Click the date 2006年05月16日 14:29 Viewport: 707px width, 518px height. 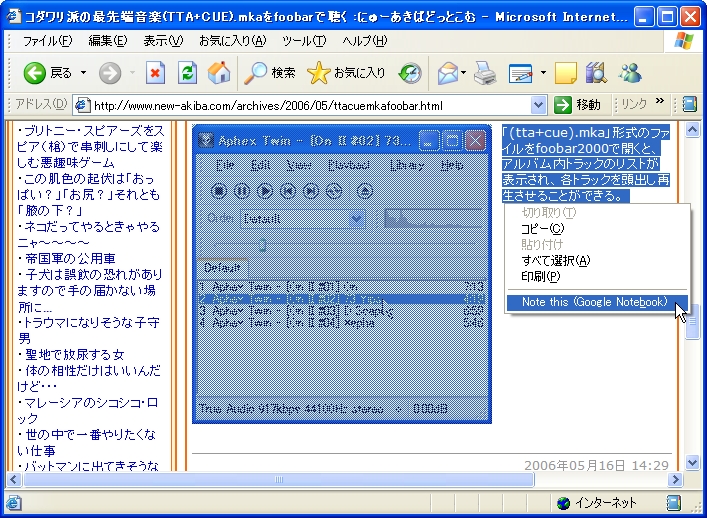(596, 465)
